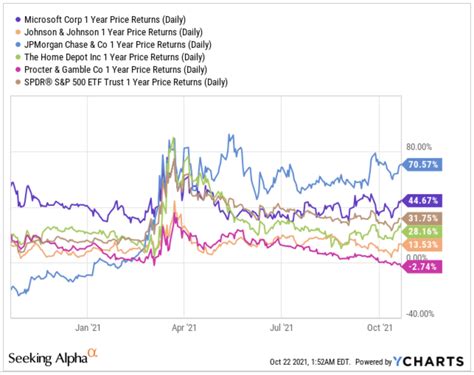This screenshot has height=375, width=474.
Task: Click the JPMorgan Chase blue legend dot
Action: (18, 45)
